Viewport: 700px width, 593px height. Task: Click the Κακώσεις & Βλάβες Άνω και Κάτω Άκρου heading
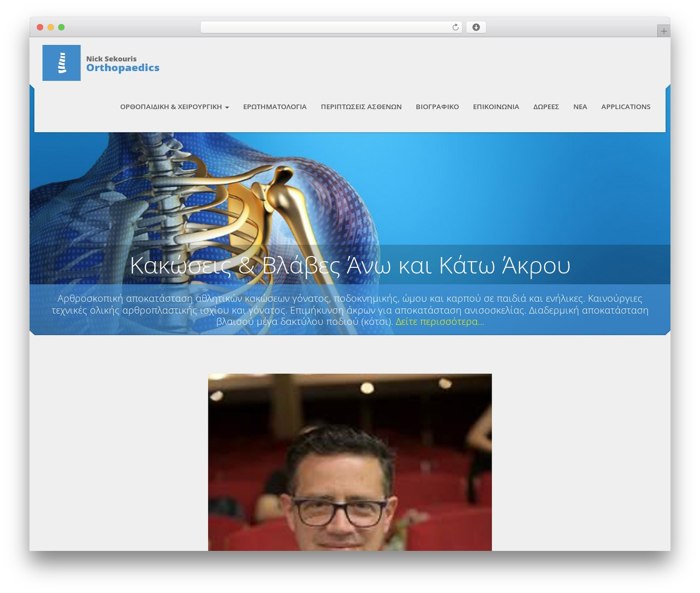point(350,265)
